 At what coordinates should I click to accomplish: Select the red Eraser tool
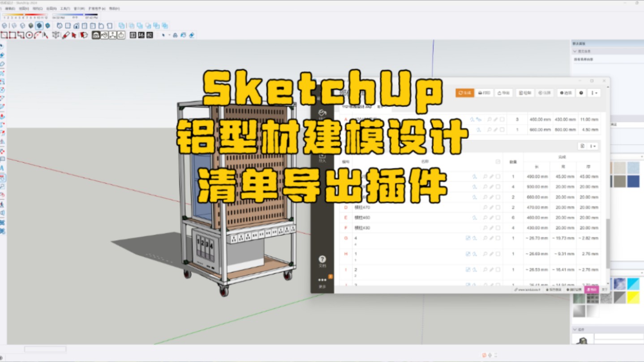[x=65, y=35]
